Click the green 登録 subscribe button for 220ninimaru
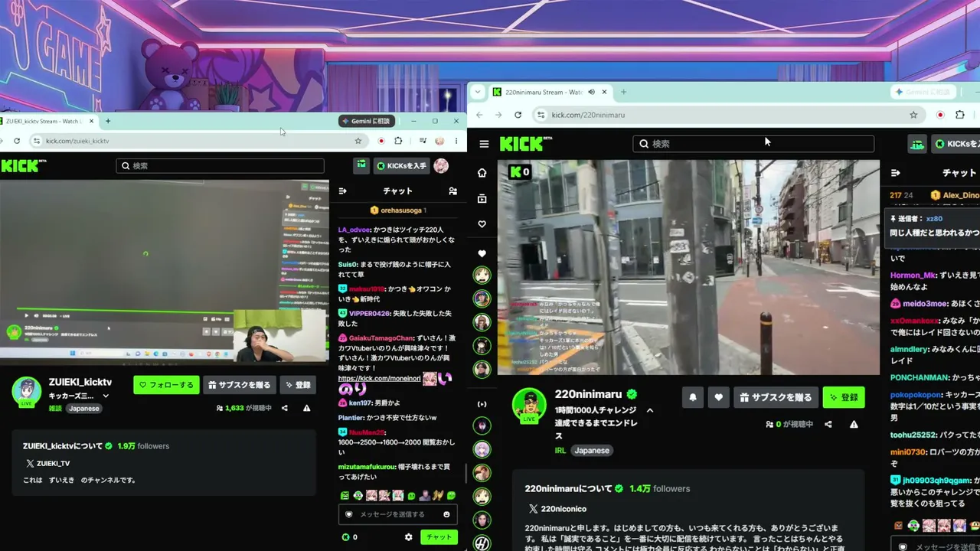This screenshot has width=980, height=551. (844, 397)
